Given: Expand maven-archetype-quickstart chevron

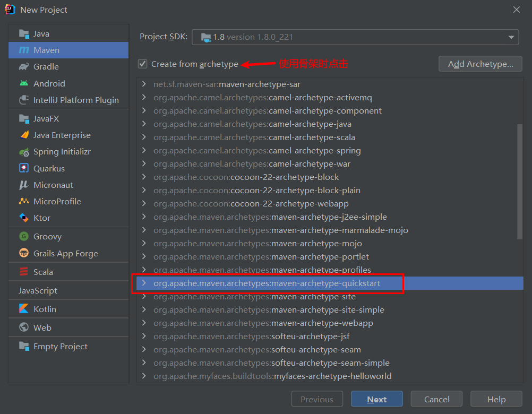Looking at the screenshot, I should pyautogui.click(x=144, y=283).
